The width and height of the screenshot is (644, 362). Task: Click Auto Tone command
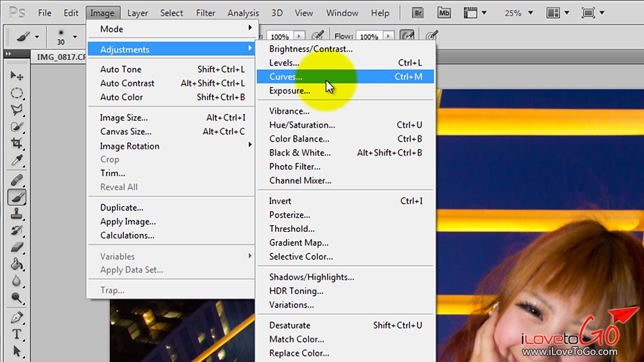[x=171, y=69]
